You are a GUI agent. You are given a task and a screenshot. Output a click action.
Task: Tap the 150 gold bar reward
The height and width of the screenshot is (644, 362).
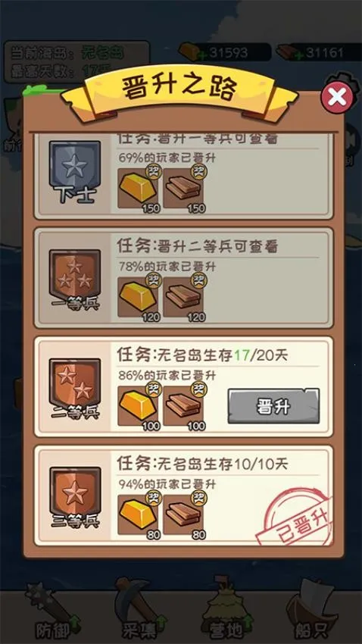(139, 189)
